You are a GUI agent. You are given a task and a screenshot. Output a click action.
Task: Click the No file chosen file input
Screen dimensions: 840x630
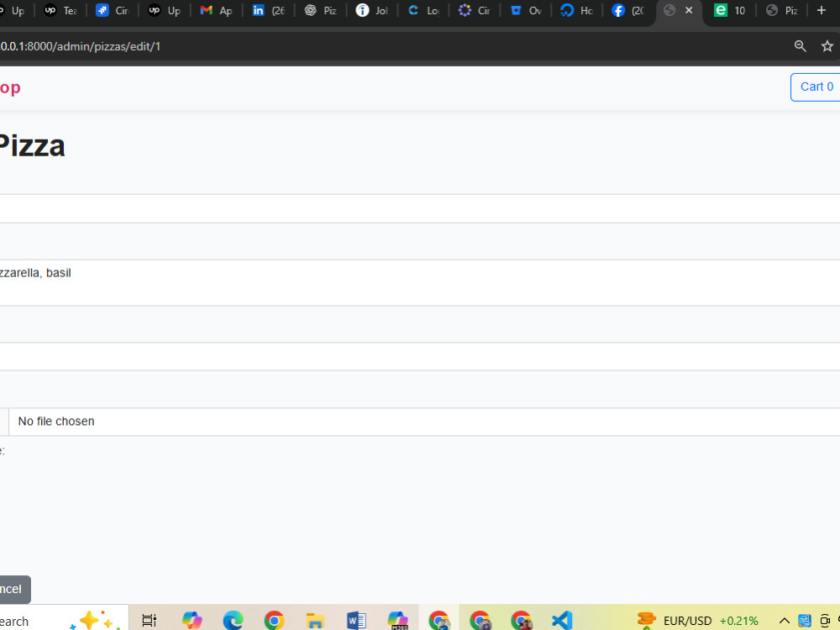coord(420,422)
